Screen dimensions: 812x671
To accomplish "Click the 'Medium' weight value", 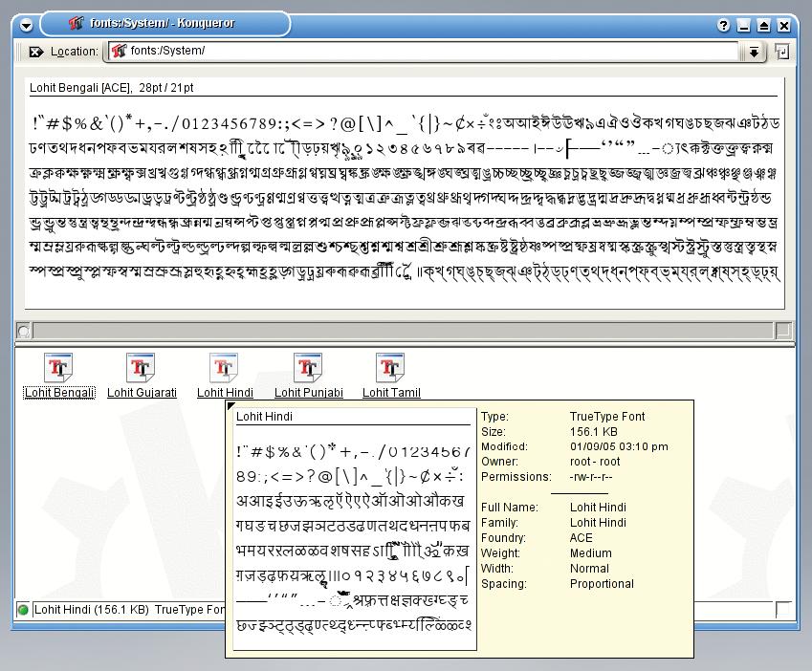I will click(x=590, y=553).
